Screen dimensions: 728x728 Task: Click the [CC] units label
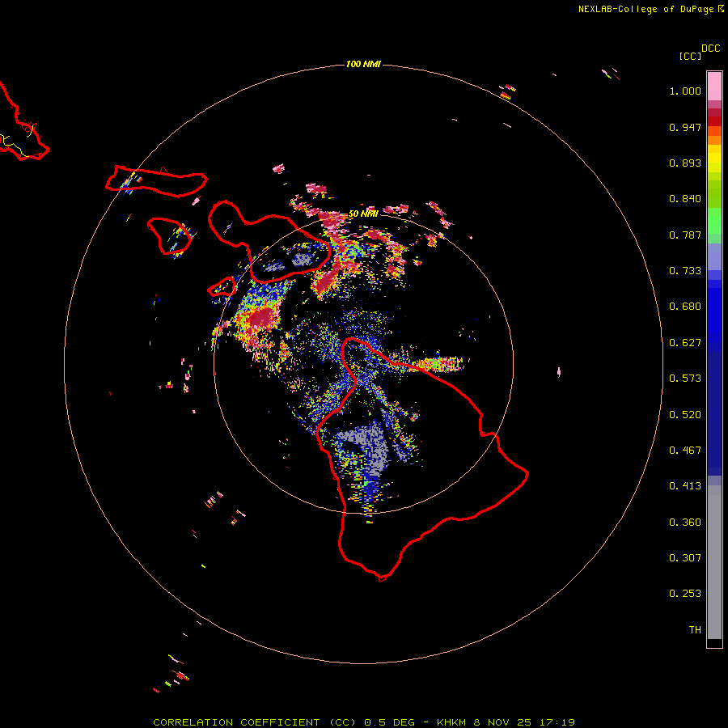coord(690,57)
